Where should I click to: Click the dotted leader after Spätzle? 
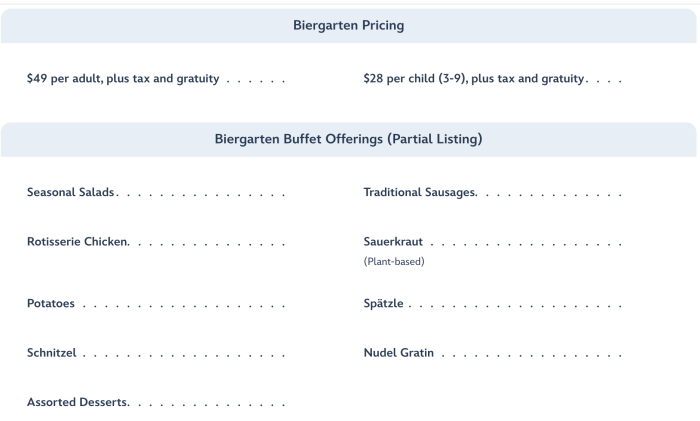coord(516,304)
